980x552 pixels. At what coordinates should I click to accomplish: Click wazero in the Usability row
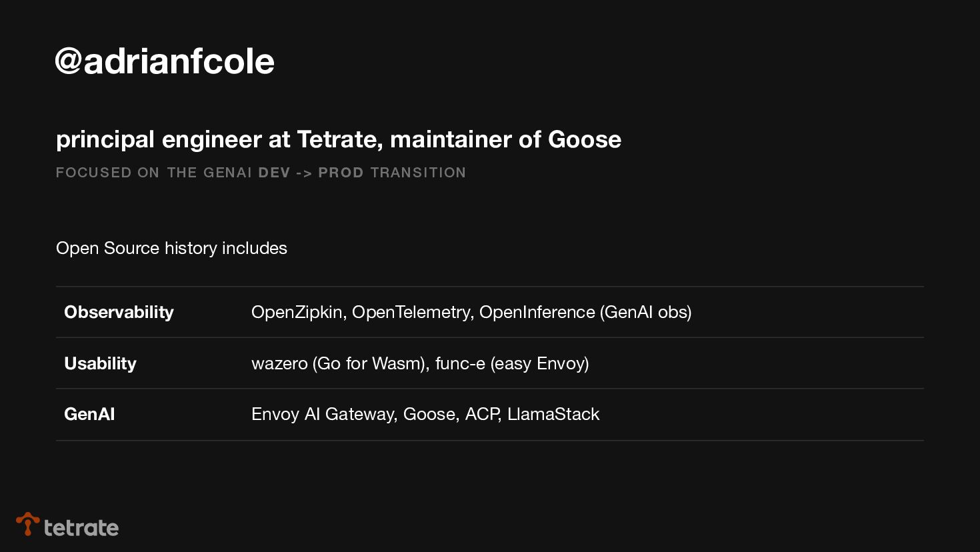[279, 363]
